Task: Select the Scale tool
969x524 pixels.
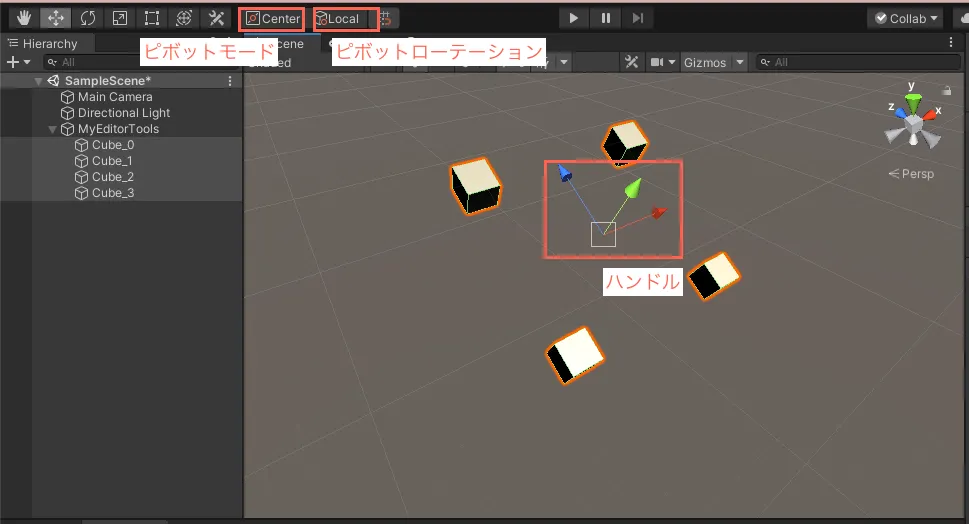Action: click(120, 19)
